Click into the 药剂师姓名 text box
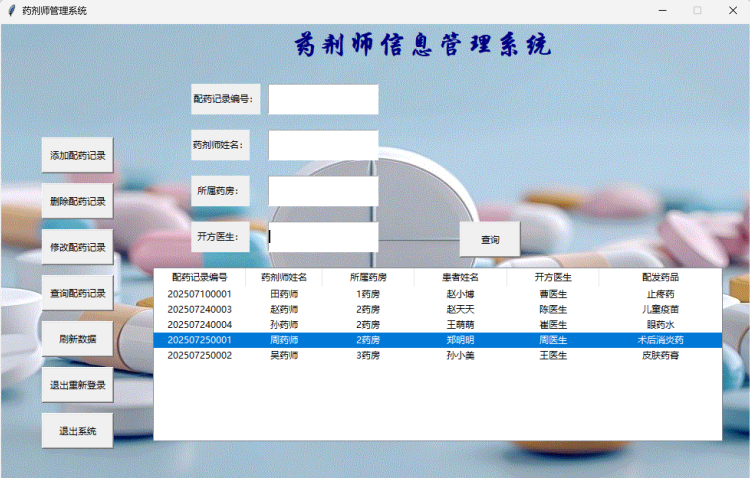 click(x=323, y=145)
